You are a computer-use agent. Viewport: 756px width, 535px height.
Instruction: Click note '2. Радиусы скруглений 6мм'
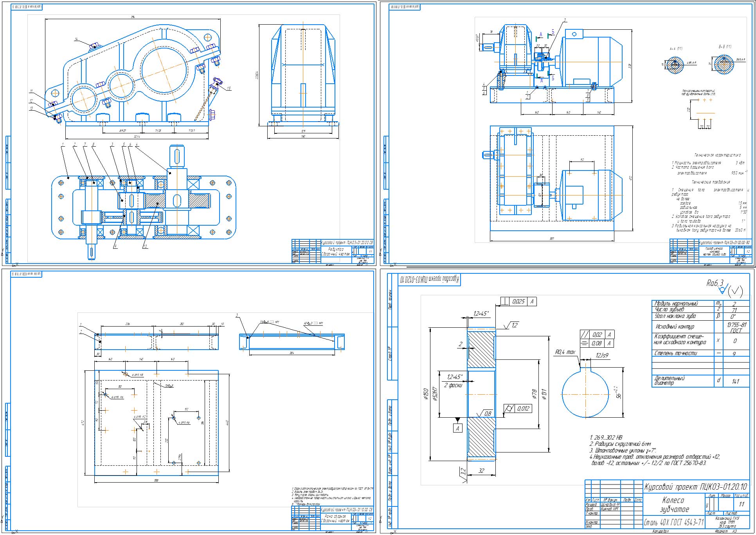coord(620,444)
